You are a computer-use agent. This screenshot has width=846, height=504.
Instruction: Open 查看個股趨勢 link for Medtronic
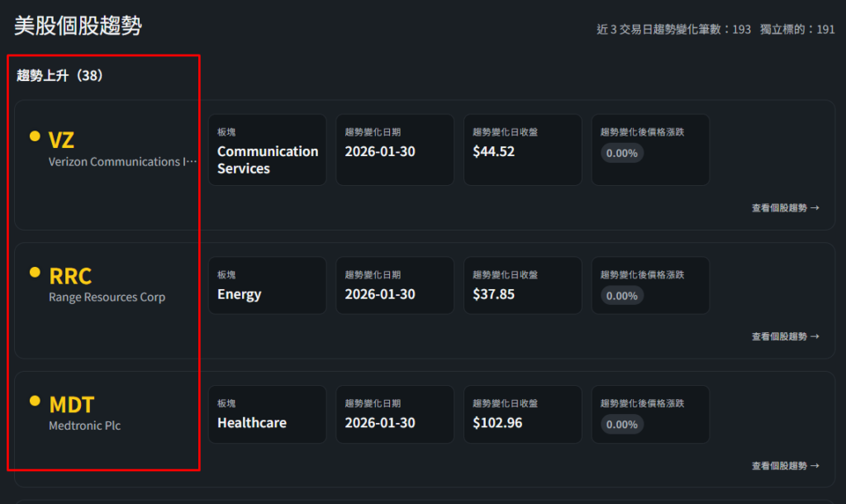785,466
